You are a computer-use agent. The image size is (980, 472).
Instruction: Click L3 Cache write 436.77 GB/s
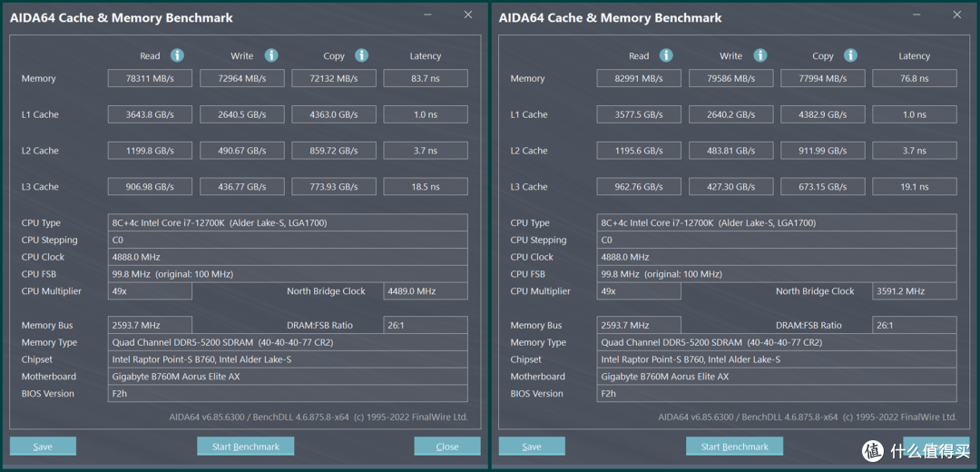click(242, 187)
